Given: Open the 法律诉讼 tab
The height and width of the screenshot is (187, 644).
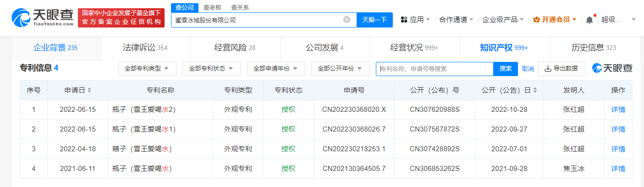Looking at the screenshot, I should click(145, 48).
